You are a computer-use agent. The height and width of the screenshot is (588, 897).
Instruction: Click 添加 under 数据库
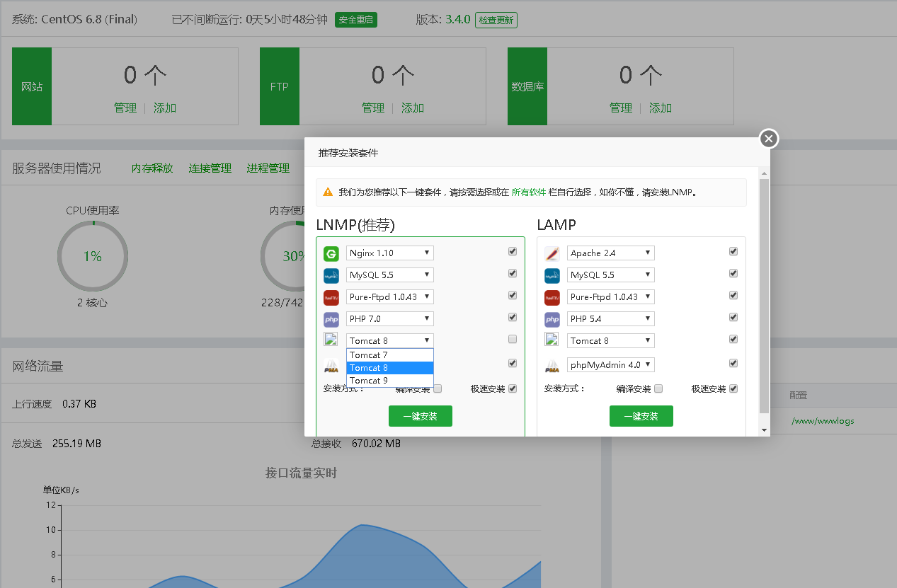point(661,108)
